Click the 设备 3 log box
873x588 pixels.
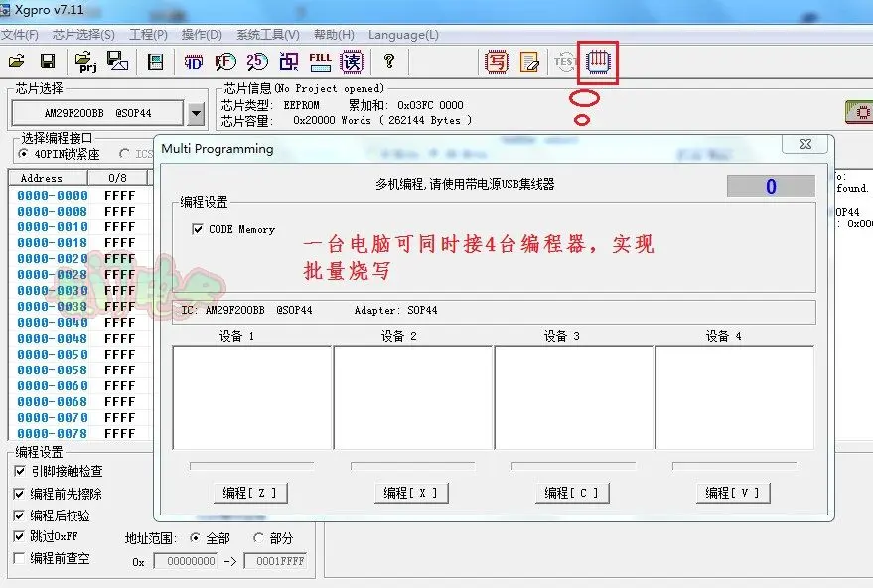[573, 397]
